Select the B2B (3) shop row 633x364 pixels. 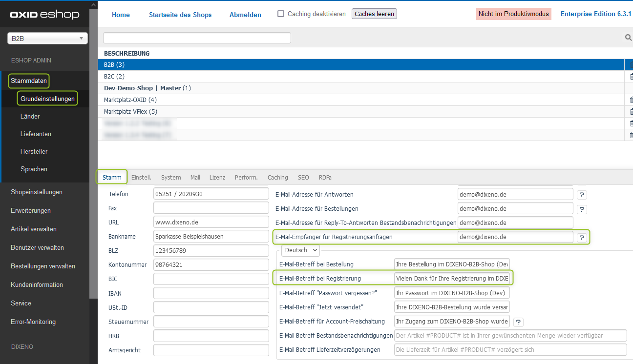(x=361, y=64)
